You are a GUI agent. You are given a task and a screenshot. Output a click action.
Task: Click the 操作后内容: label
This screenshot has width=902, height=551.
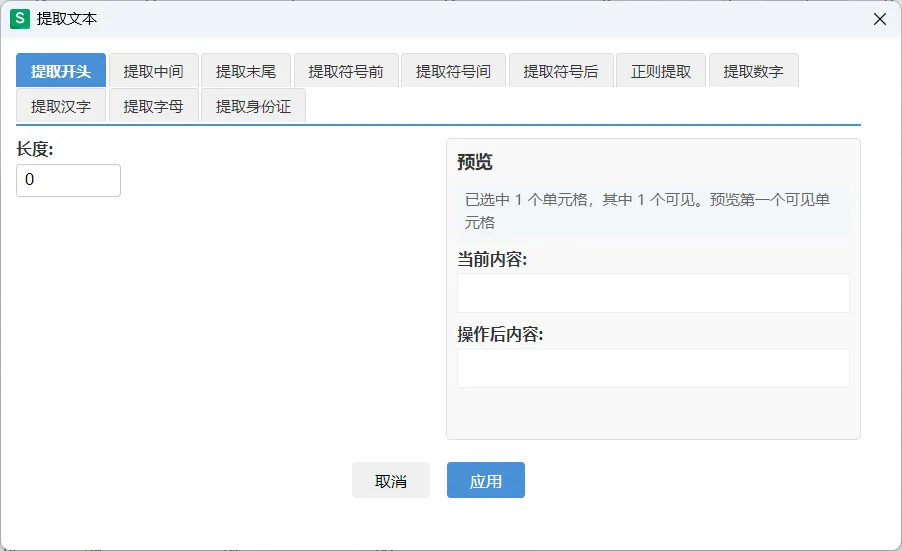pos(500,334)
